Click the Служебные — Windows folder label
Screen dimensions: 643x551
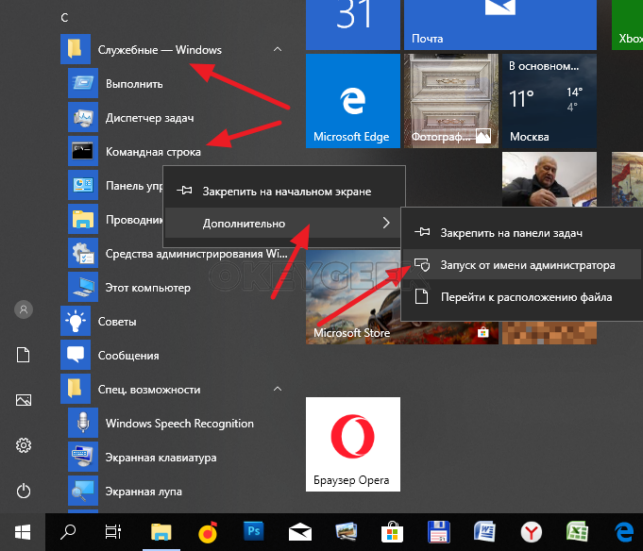click(x=160, y=50)
